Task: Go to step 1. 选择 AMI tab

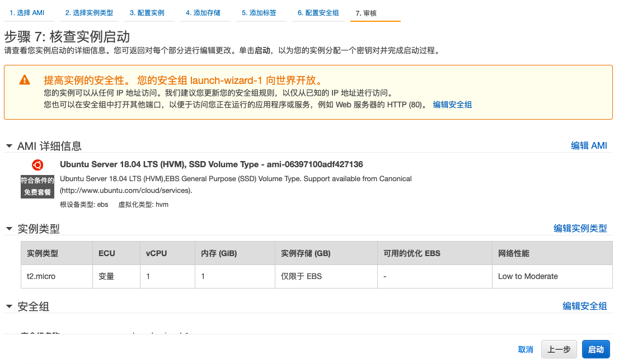Action: 27,13
